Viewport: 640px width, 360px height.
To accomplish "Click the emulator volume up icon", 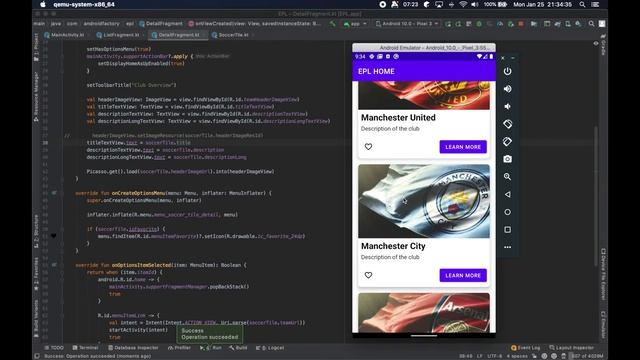I will click(x=507, y=89).
